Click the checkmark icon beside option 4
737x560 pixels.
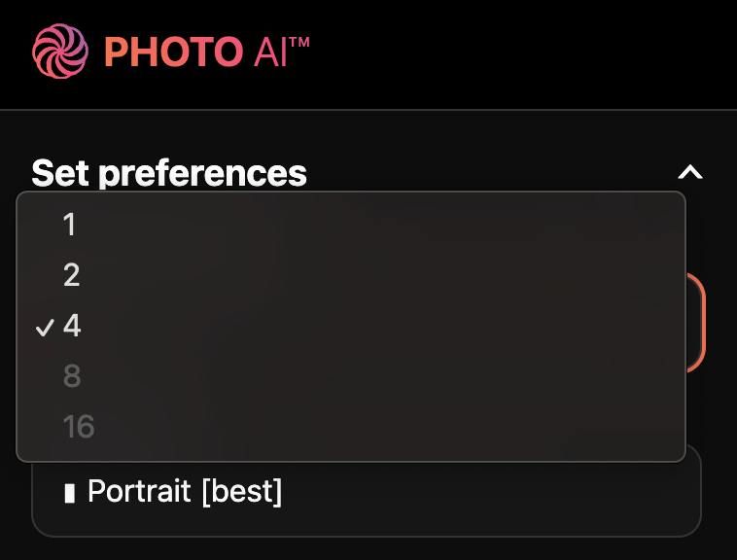[x=44, y=328]
